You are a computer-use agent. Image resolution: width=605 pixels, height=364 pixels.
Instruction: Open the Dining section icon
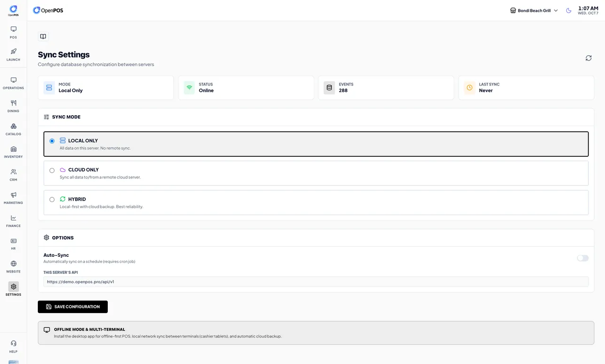(x=13, y=103)
